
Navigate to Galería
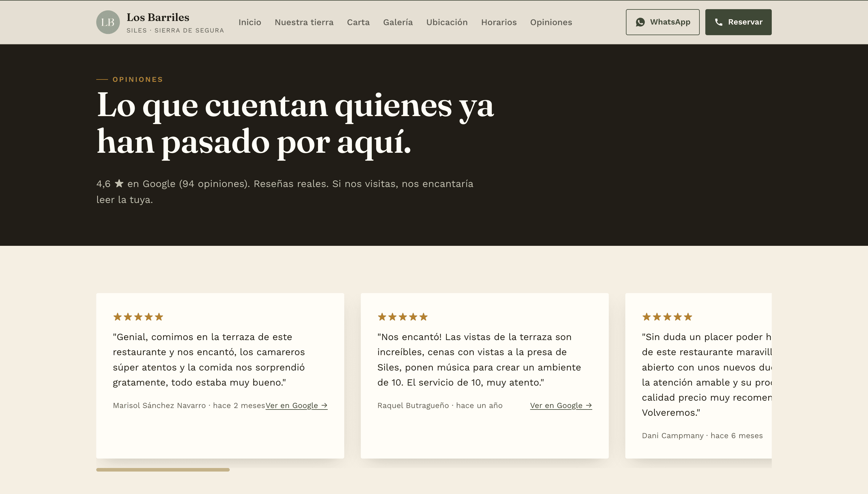pyautogui.click(x=398, y=22)
